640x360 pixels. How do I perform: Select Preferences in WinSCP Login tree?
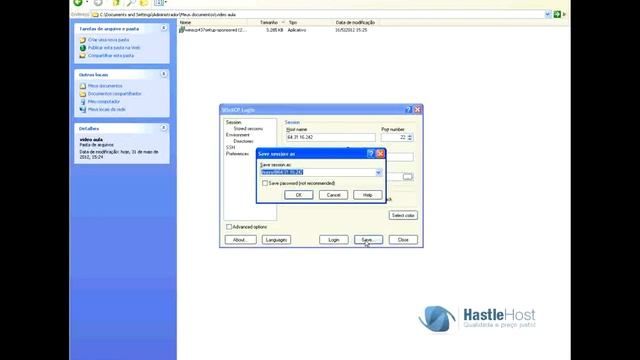coord(237,154)
